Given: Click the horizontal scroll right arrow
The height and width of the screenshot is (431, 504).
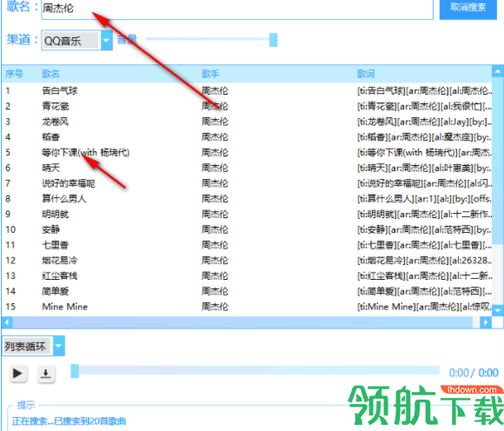Looking at the screenshot, I should coord(486,322).
